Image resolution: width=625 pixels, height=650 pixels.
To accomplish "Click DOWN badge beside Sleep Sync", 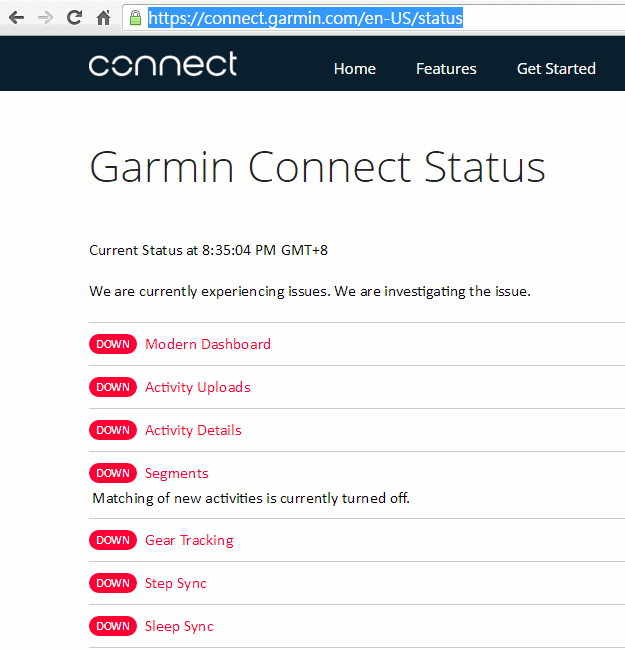I will pyautogui.click(x=113, y=626).
